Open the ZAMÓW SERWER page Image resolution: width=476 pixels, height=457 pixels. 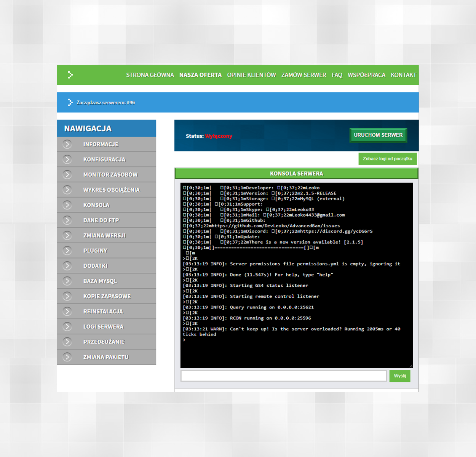303,75
